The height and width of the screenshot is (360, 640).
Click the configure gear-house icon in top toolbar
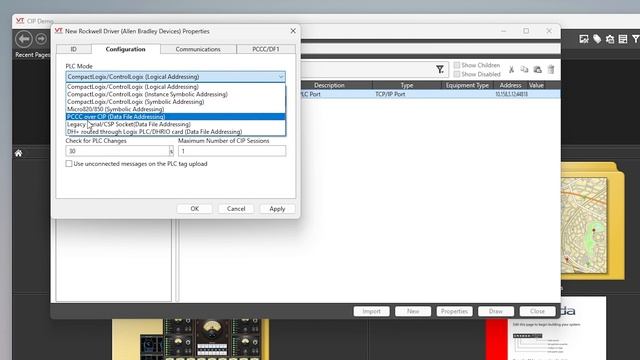pyautogui.click(x=610, y=39)
